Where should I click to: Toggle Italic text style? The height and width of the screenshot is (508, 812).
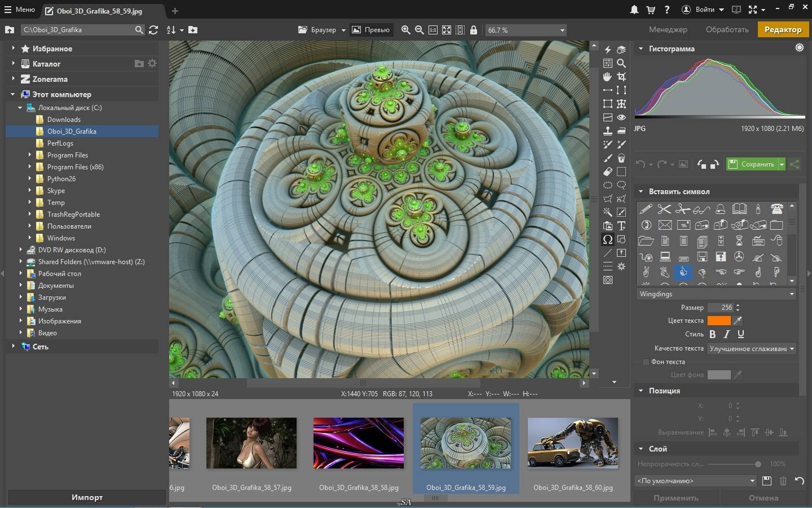727,334
